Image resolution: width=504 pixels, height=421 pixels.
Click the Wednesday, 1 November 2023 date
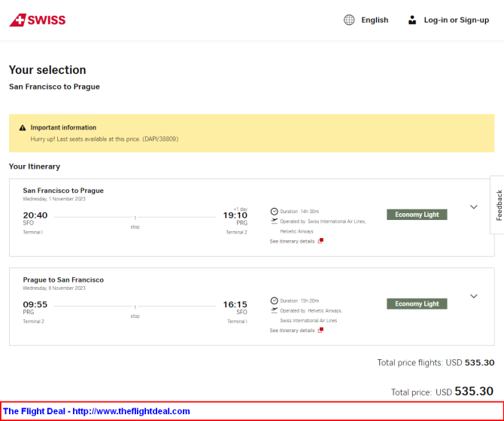(54, 199)
